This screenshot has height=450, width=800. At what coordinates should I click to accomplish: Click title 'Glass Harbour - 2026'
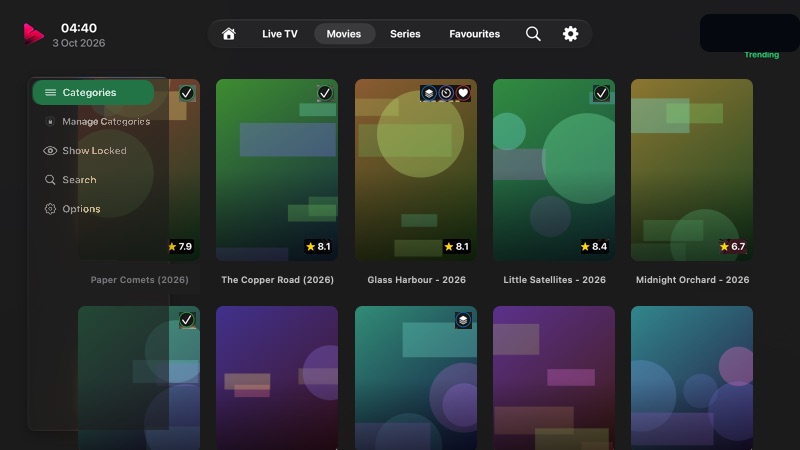coord(416,280)
